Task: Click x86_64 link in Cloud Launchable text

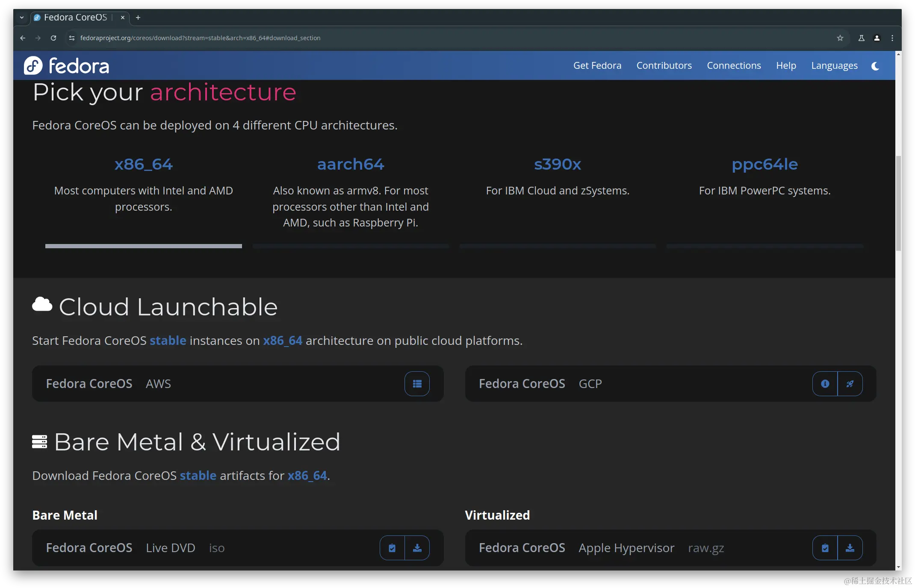Action: tap(283, 341)
